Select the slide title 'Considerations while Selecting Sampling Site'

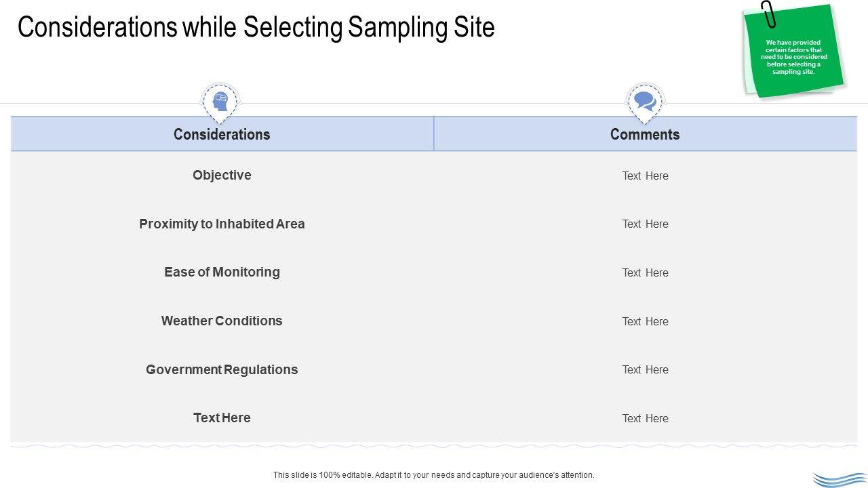coord(256,27)
